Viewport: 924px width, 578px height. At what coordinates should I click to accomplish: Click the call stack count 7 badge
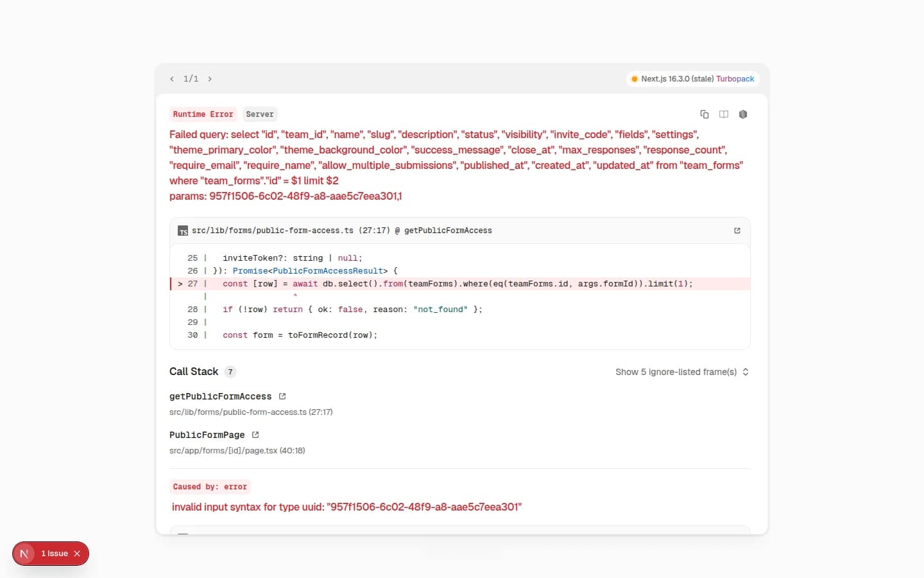pos(230,372)
